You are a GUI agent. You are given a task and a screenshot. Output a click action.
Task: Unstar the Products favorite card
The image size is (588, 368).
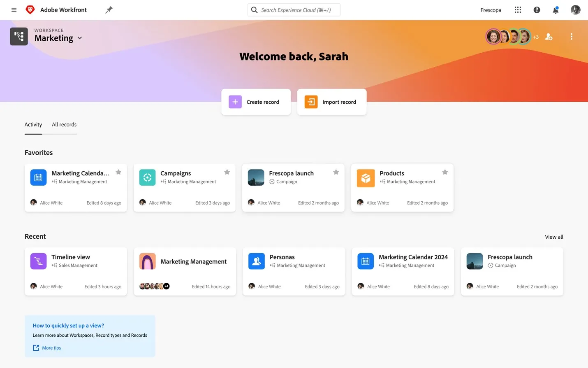pyautogui.click(x=444, y=172)
